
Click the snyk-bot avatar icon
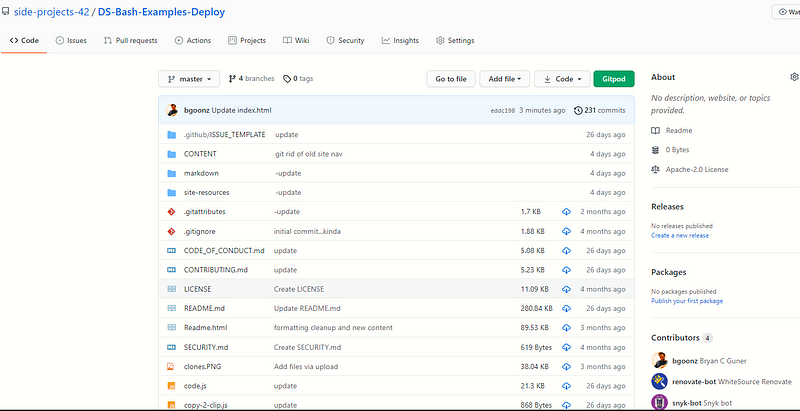point(659,402)
